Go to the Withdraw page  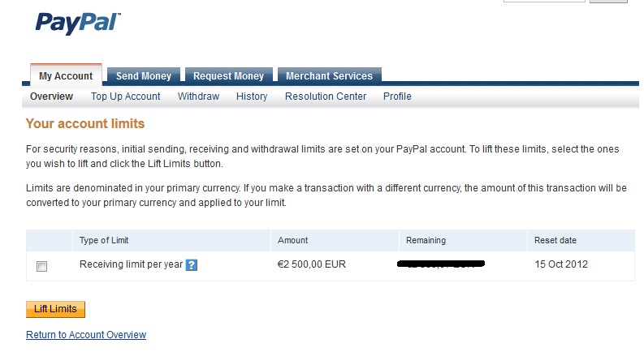198,97
